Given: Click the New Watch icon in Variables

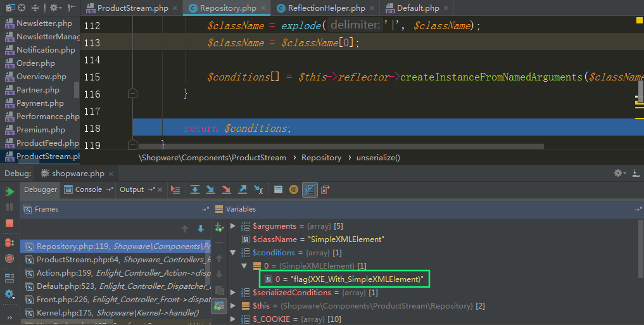Looking at the screenshot, I should pyautogui.click(x=219, y=227).
